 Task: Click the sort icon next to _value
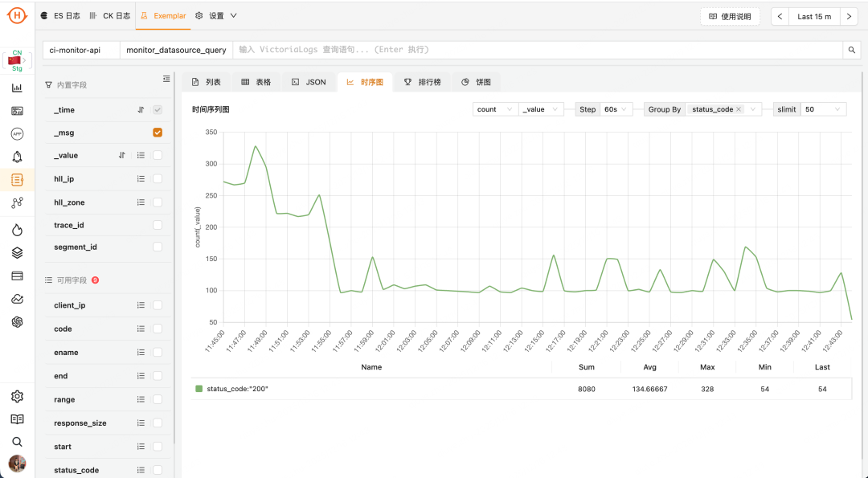point(122,156)
